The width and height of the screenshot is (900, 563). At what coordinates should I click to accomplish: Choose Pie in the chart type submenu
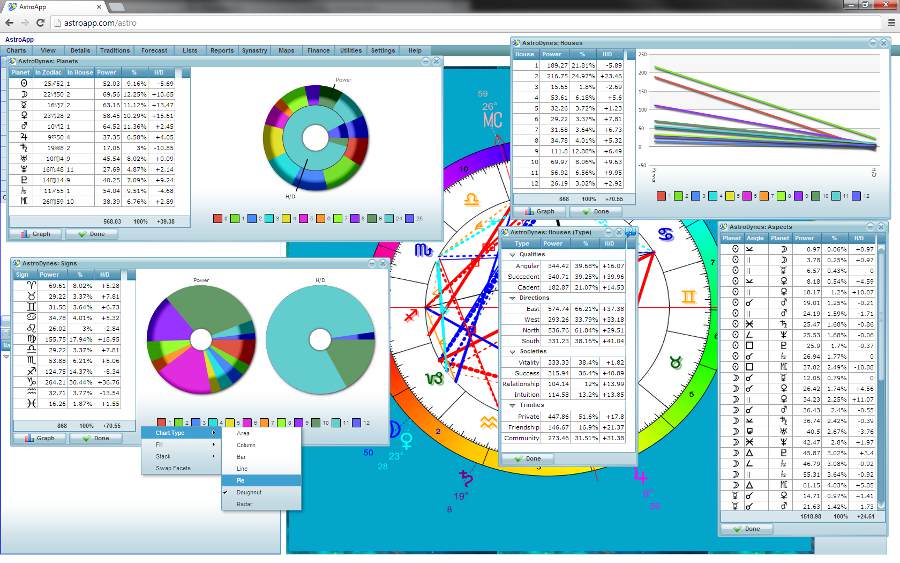[x=240, y=480]
